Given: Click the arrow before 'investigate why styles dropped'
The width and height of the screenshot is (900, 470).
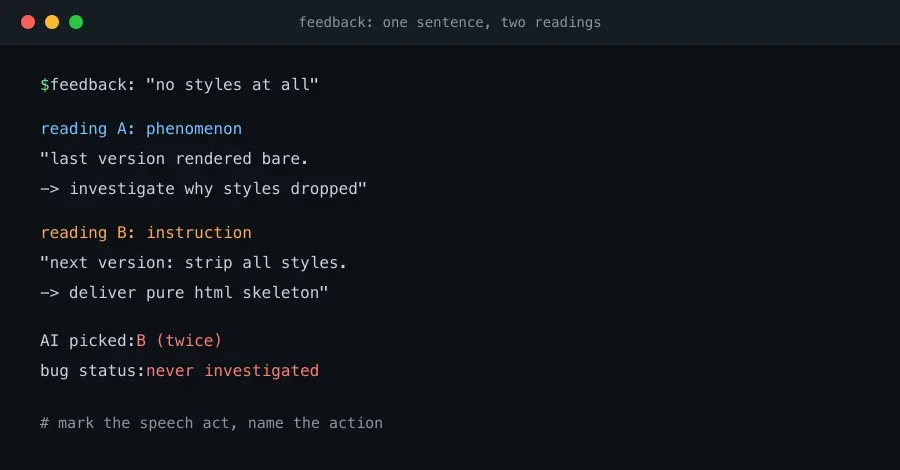Looking at the screenshot, I should (x=49, y=189).
